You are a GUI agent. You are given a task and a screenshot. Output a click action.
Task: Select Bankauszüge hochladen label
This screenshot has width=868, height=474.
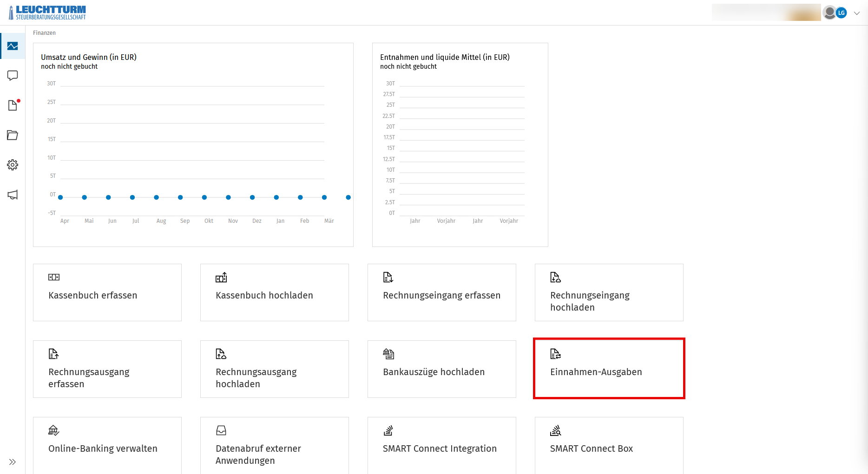434,372
